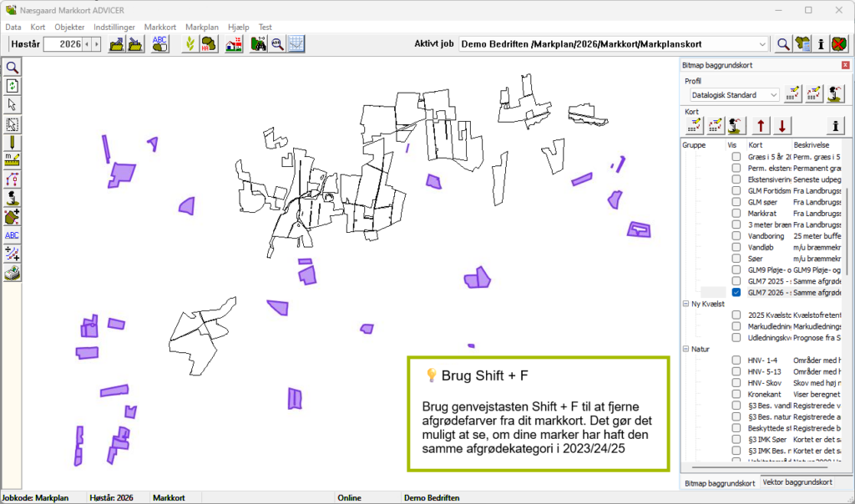Click the red down arrow in Kort section

(x=782, y=126)
